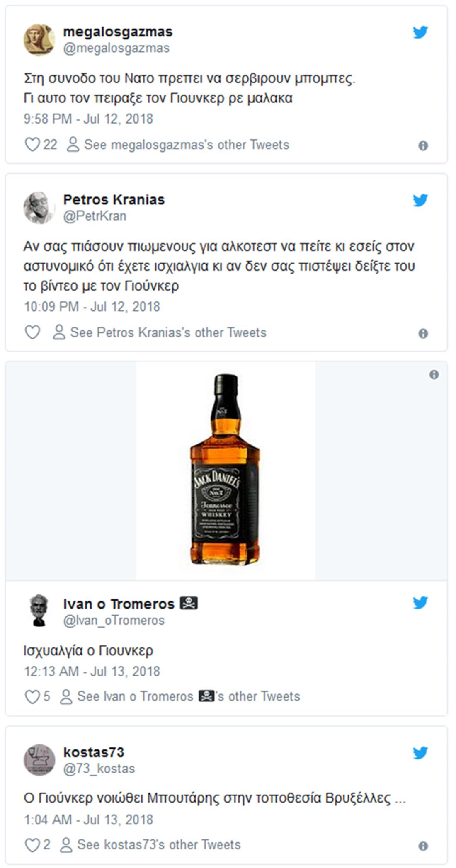The image size is (456, 868).
Task: Open info icon on Petros Kranias tweet
Action: click(423, 333)
